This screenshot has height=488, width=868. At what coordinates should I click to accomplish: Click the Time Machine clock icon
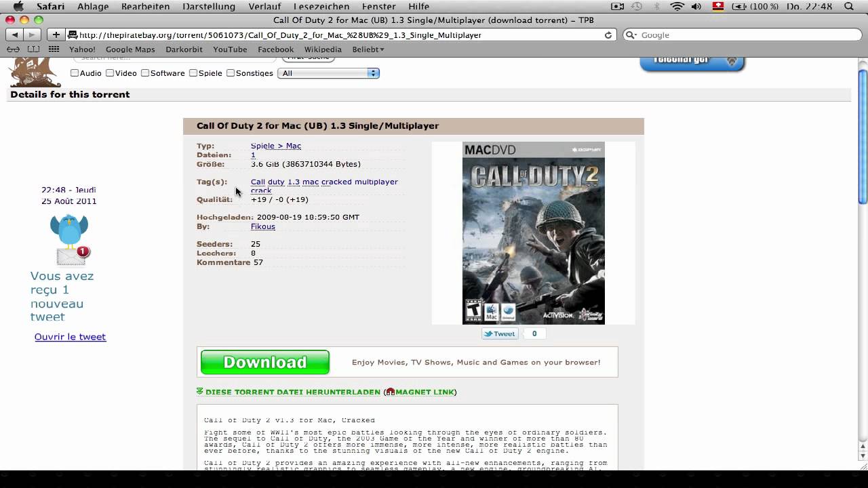coord(637,6)
